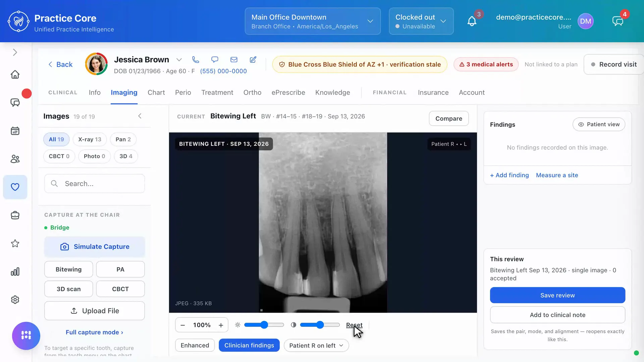Go to Home in the sidebar
Viewport: 644px width, 362px height.
15,74
